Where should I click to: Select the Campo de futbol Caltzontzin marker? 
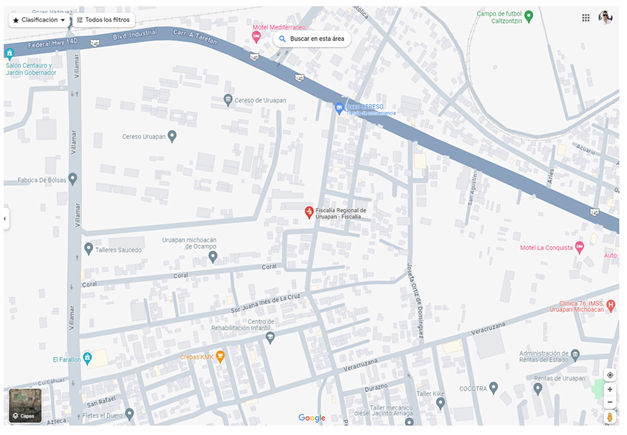[x=529, y=17]
